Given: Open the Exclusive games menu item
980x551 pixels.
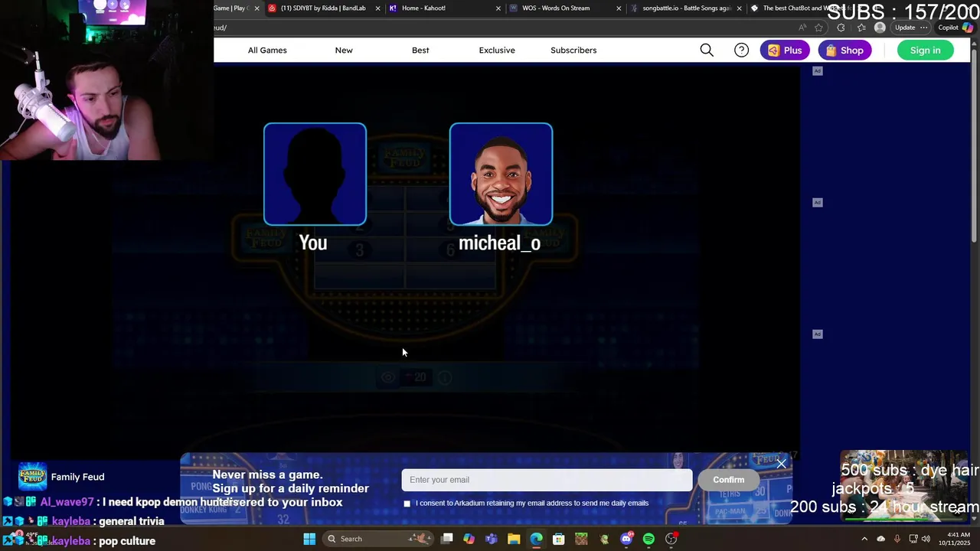Looking at the screenshot, I should pos(497,50).
